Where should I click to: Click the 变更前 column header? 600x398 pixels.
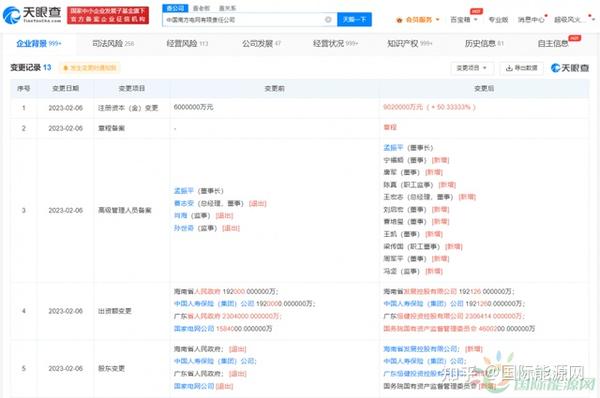coord(274,88)
